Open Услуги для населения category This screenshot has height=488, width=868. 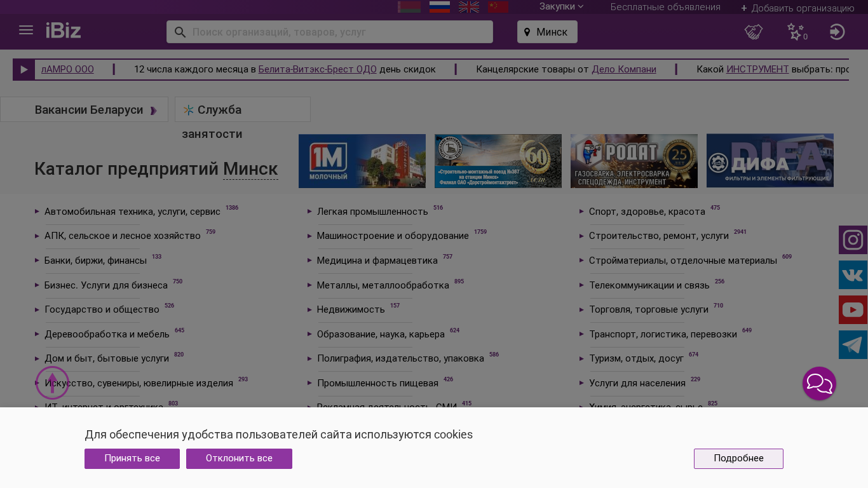click(637, 383)
